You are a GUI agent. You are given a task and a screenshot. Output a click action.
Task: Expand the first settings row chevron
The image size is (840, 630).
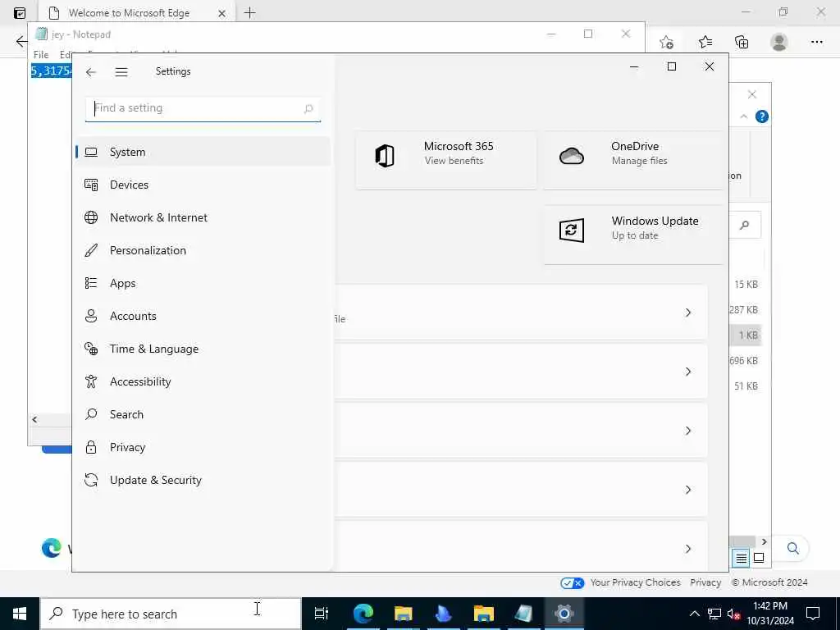click(688, 313)
